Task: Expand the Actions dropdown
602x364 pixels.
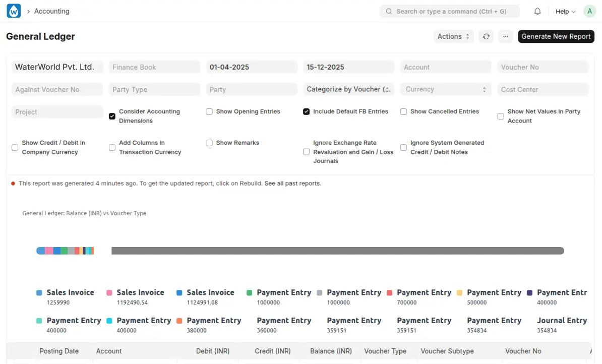Action: 453,36
